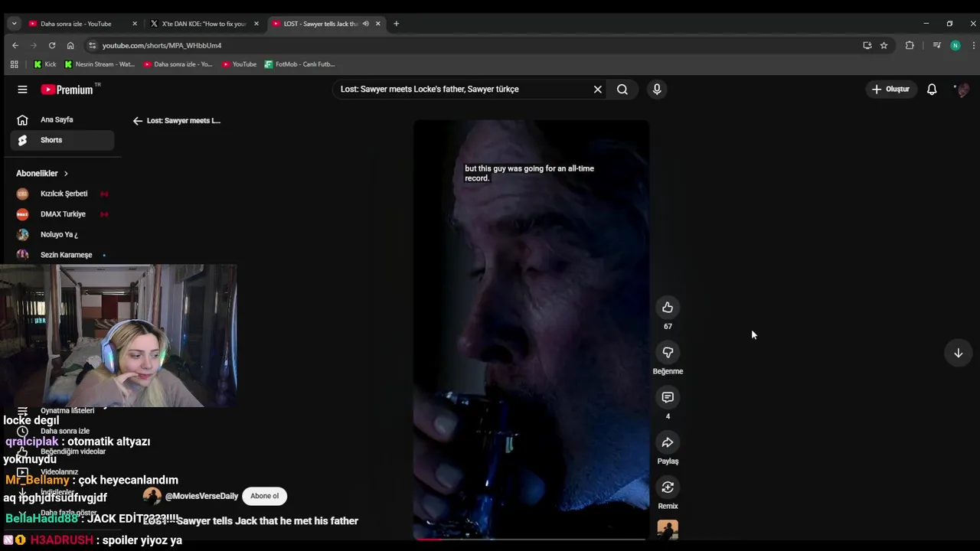Open the Remix option
Viewport: 980px width, 551px height.
click(x=668, y=487)
